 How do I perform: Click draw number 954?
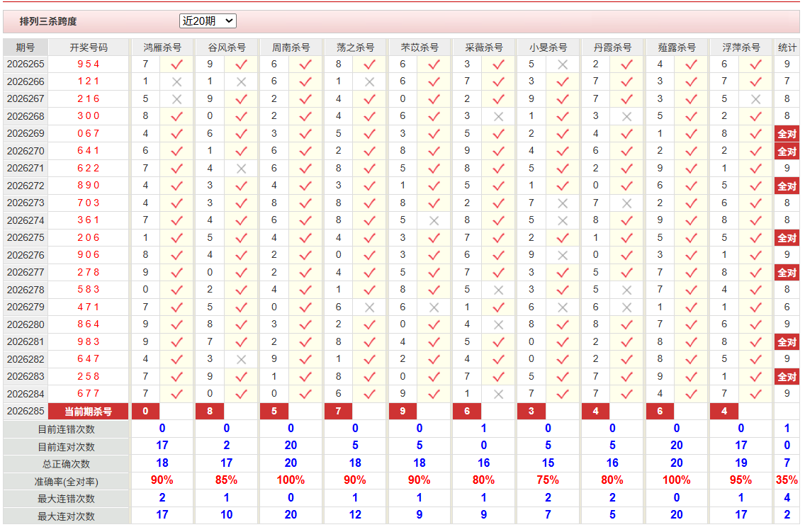(89, 64)
